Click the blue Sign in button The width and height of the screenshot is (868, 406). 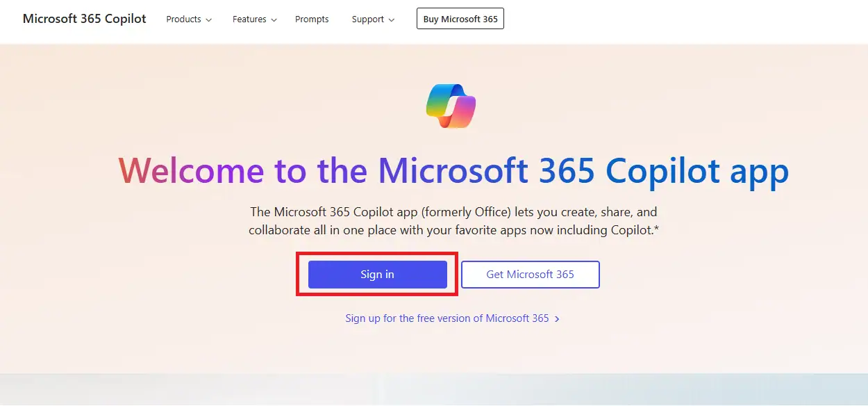click(x=377, y=275)
